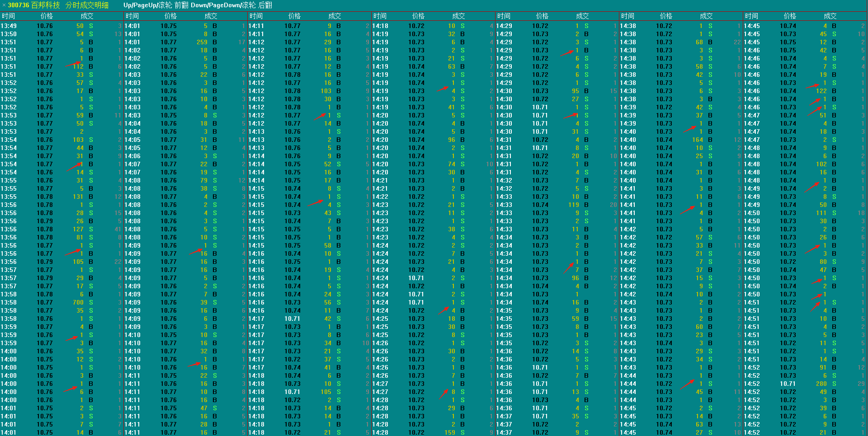This screenshot has height=436, width=868.
Task: Click volume 103 in the 14:12 row
Action: pos(326,91)
